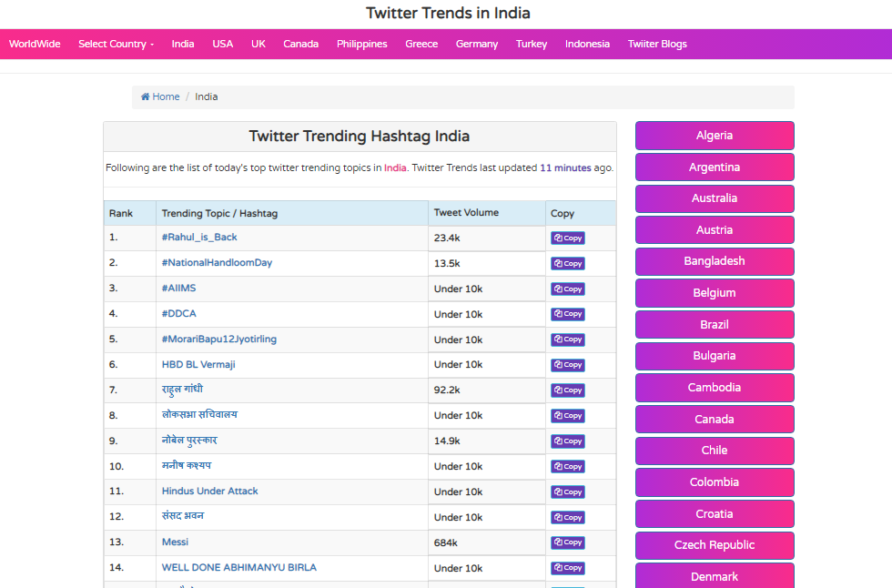Image resolution: width=892 pixels, height=588 pixels.
Task: Copy the Messi topic
Action: coord(568,542)
